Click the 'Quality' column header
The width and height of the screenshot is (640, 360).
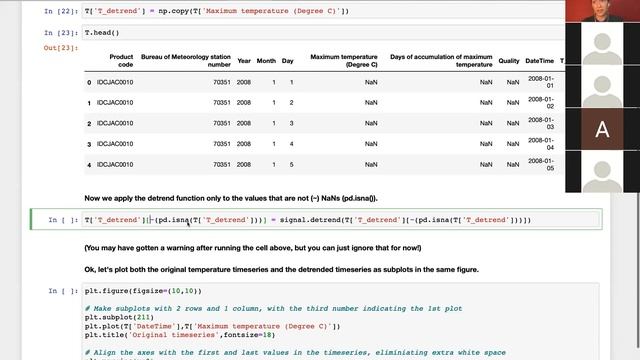click(x=509, y=61)
